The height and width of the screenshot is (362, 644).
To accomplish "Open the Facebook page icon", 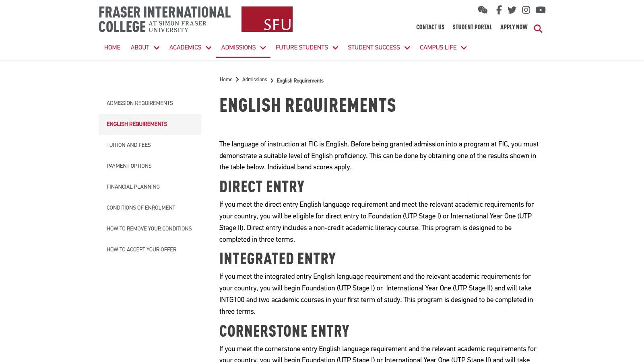I will pyautogui.click(x=499, y=10).
